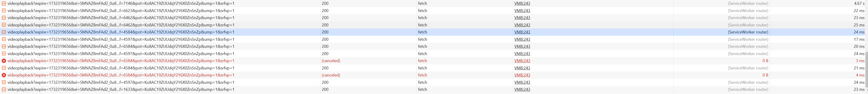Select the videoplayback request containing f=7146
The image size is (868, 94).
[x=121, y=3]
